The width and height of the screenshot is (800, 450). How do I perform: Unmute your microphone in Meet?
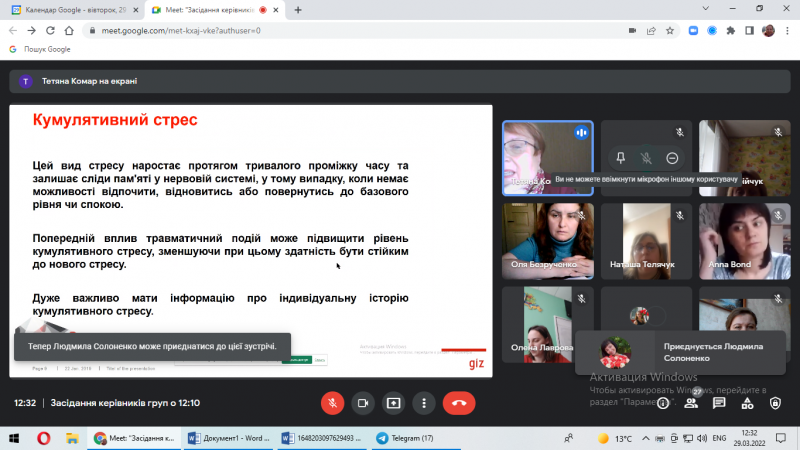332,403
